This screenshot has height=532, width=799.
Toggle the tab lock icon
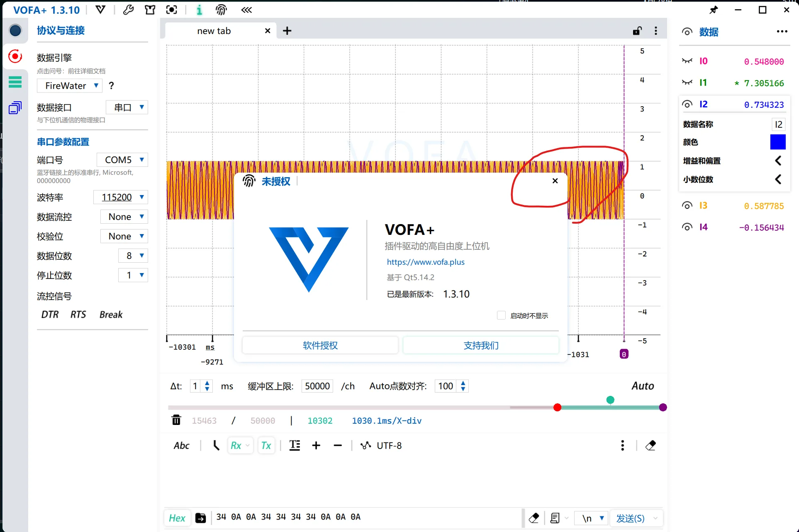(x=637, y=31)
